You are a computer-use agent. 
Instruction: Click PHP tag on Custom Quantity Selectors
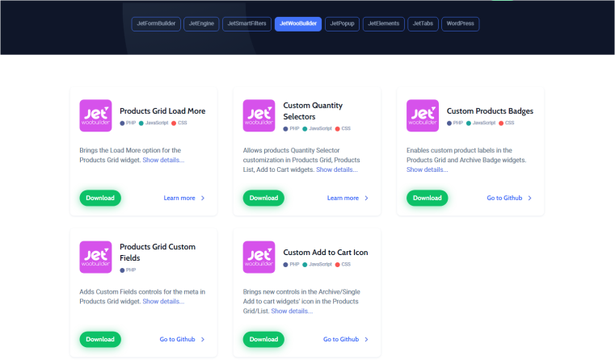coord(292,128)
